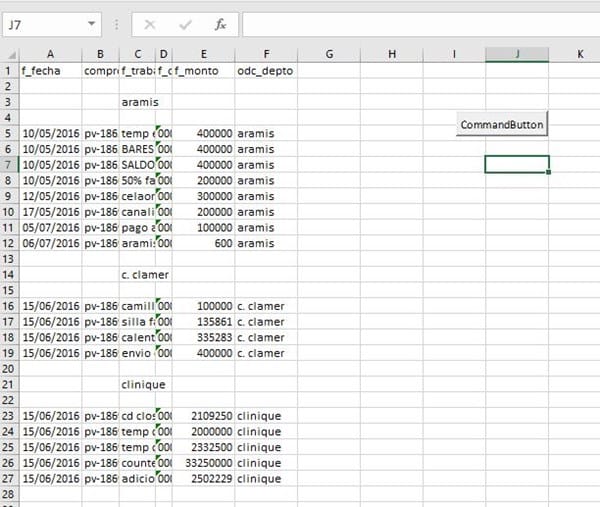Select column E header
The image size is (600, 507).
click(204, 55)
